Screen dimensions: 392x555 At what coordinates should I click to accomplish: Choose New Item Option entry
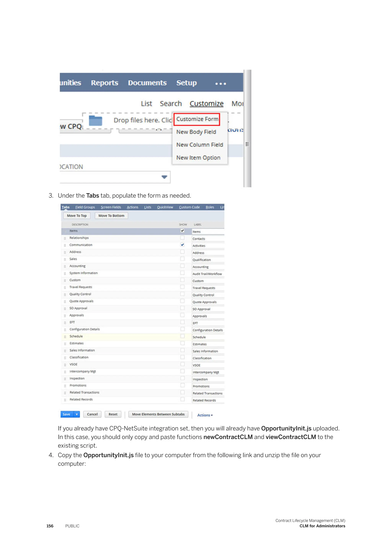click(x=198, y=158)
